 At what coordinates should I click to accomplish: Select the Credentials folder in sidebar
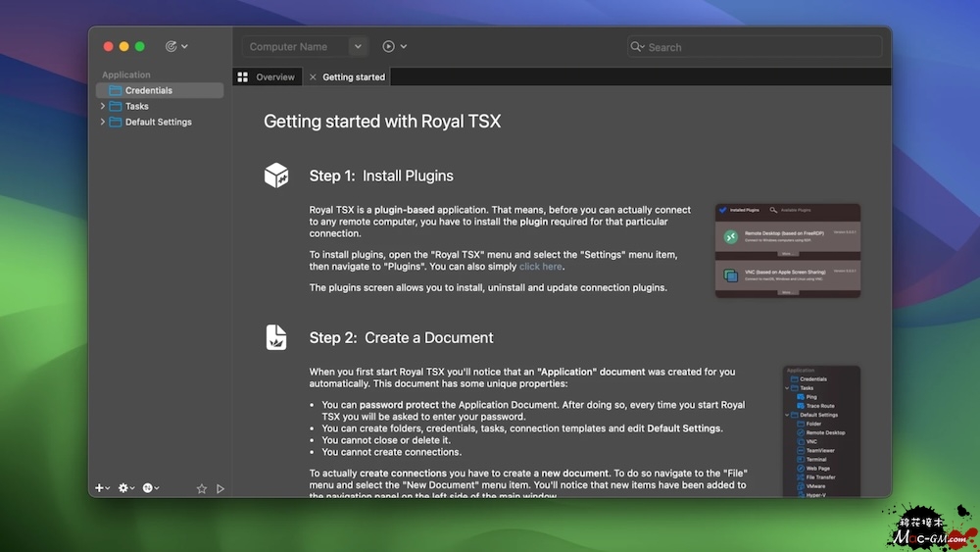click(x=148, y=90)
